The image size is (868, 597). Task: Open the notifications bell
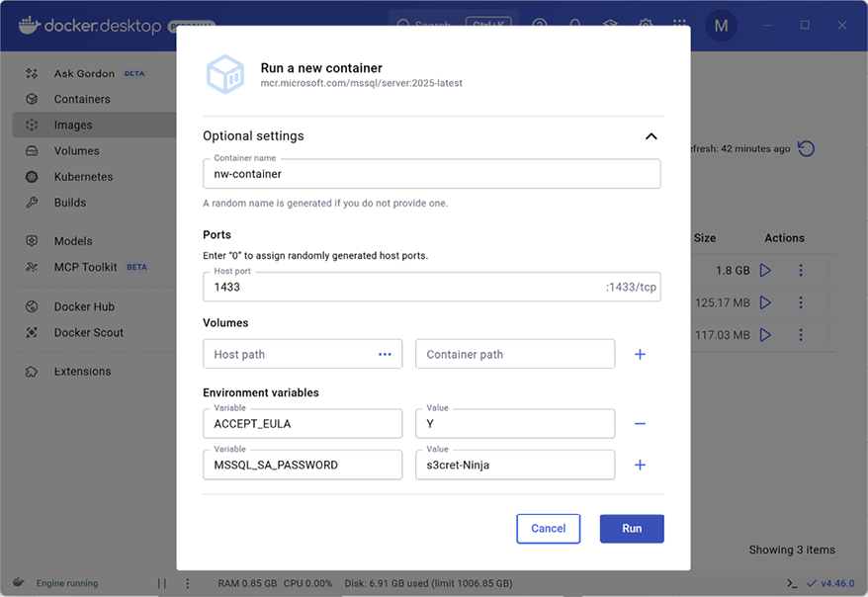[x=574, y=25]
